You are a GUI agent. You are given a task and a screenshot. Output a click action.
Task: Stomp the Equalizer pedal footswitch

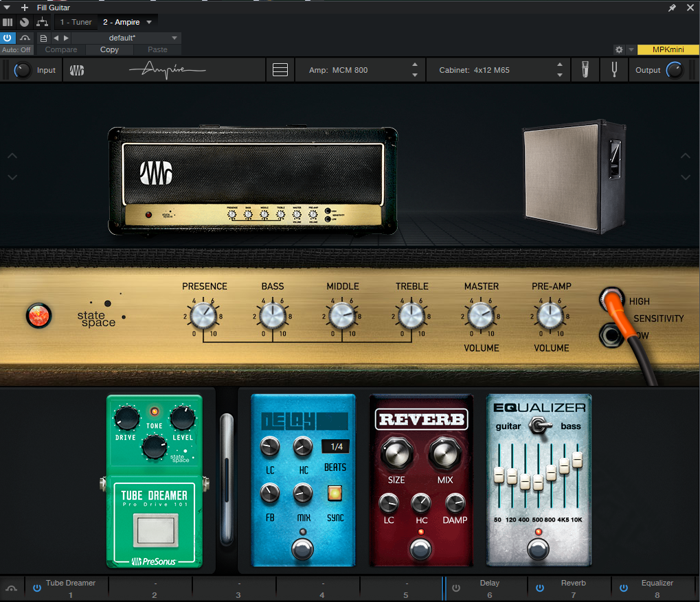click(538, 549)
